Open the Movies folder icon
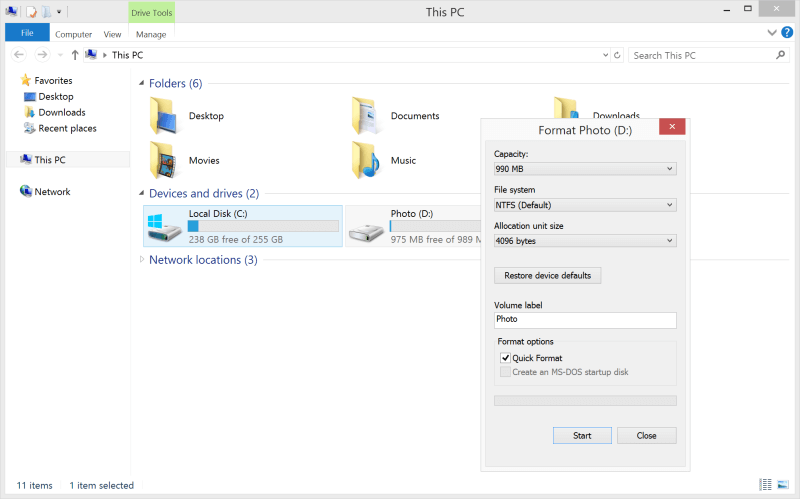The image size is (800, 499). click(164, 160)
